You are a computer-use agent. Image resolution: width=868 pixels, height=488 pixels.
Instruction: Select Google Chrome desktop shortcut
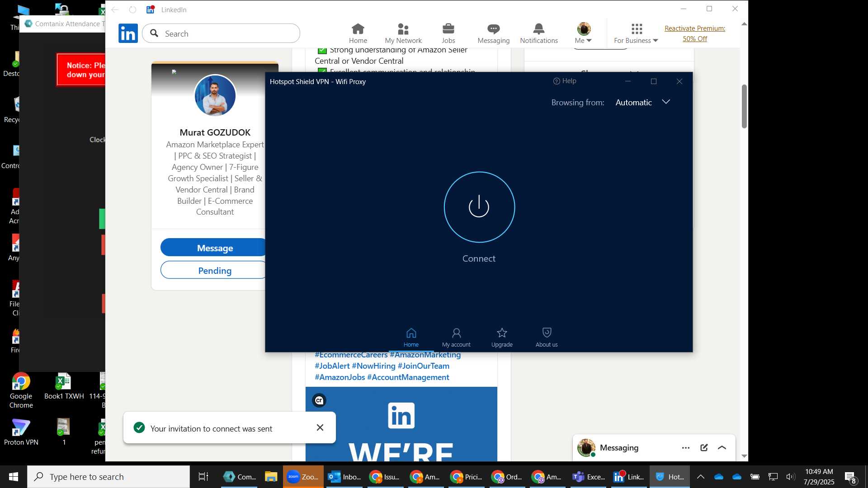coord(21,390)
